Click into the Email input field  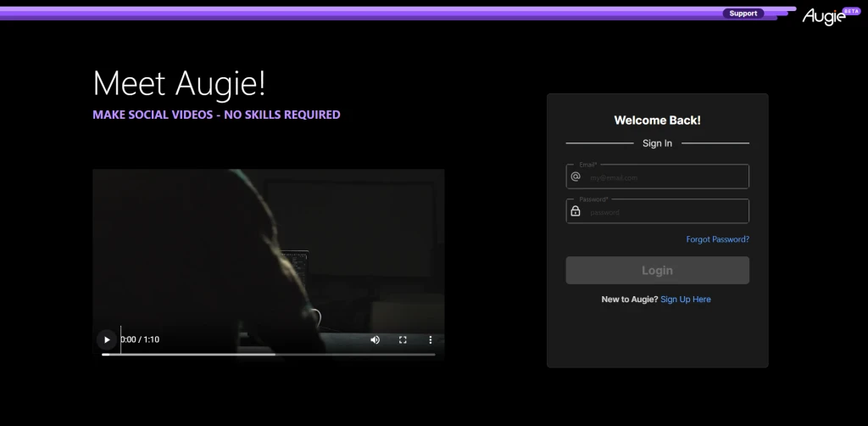pyautogui.click(x=657, y=177)
